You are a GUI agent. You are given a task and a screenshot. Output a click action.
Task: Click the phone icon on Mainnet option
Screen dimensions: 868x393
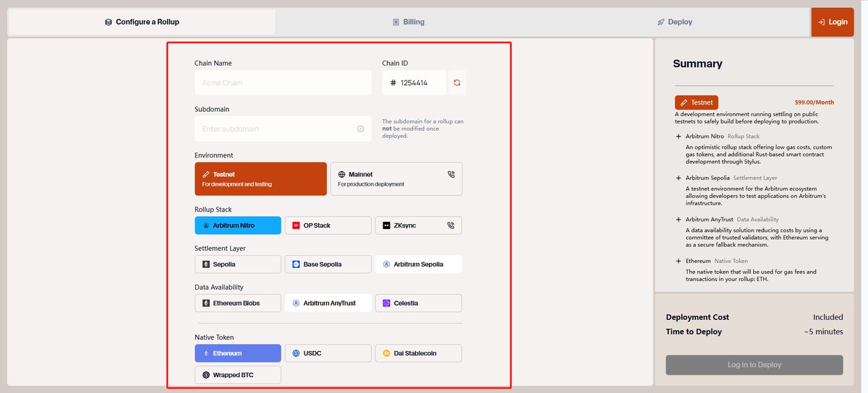point(451,174)
